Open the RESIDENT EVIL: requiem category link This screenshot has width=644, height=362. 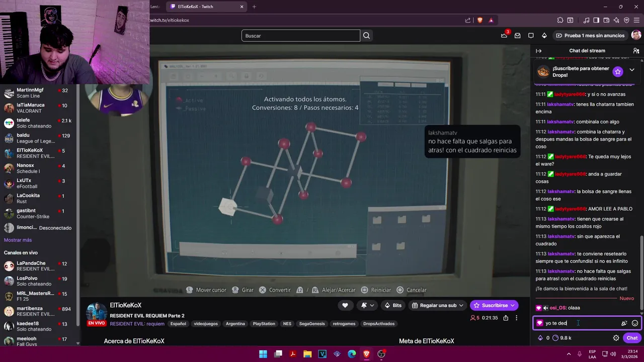137,324
